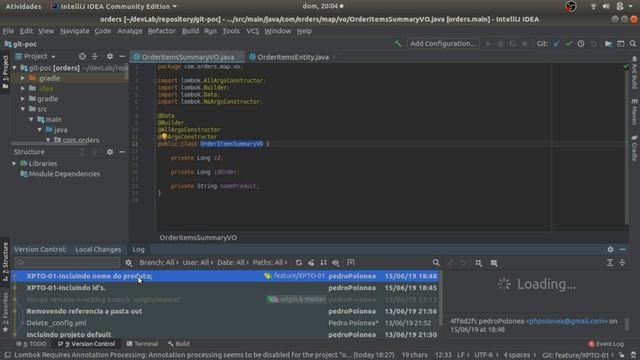Click the LF line separator widget

coord(462,355)
